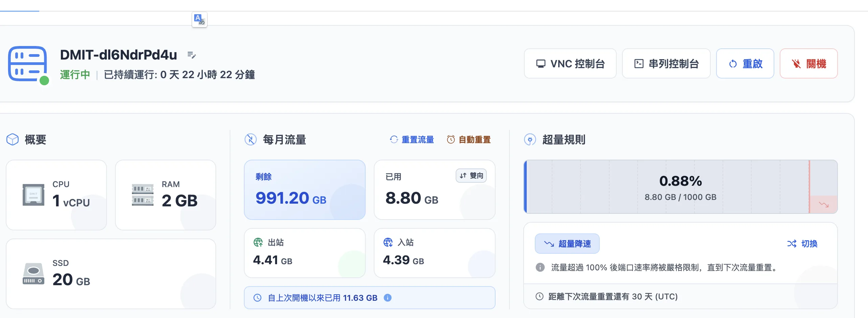Click the RAM memory icon
This screenshot has width=868, height=318.
click(x=142, y=195)
